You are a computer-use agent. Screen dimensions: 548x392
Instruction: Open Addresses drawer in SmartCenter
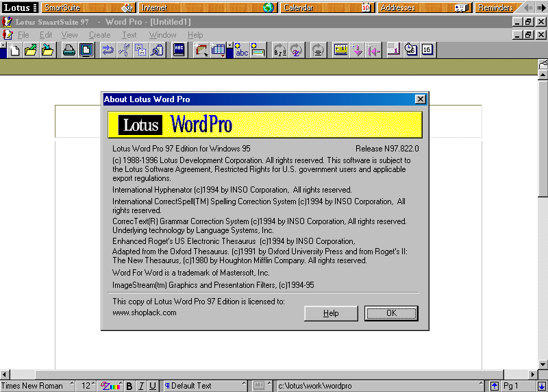pyautogui.click(x=425, y=8)
